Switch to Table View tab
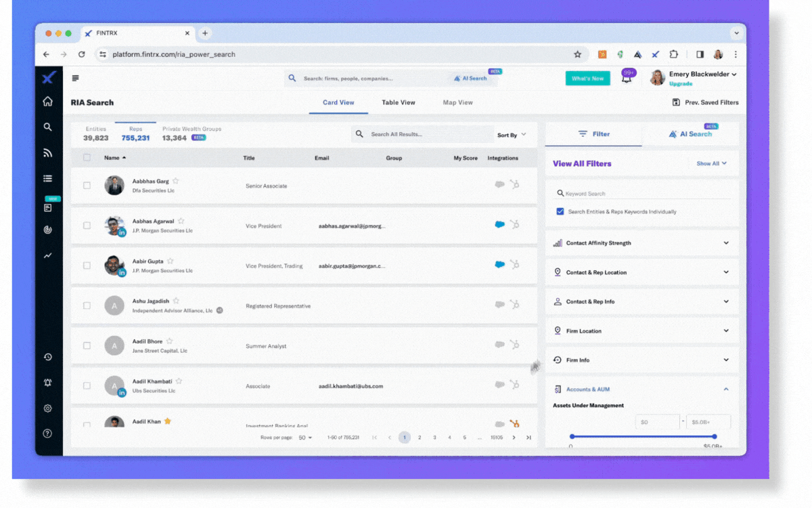Viewport: 812px width, 508px height. click(x=399, y=102)
